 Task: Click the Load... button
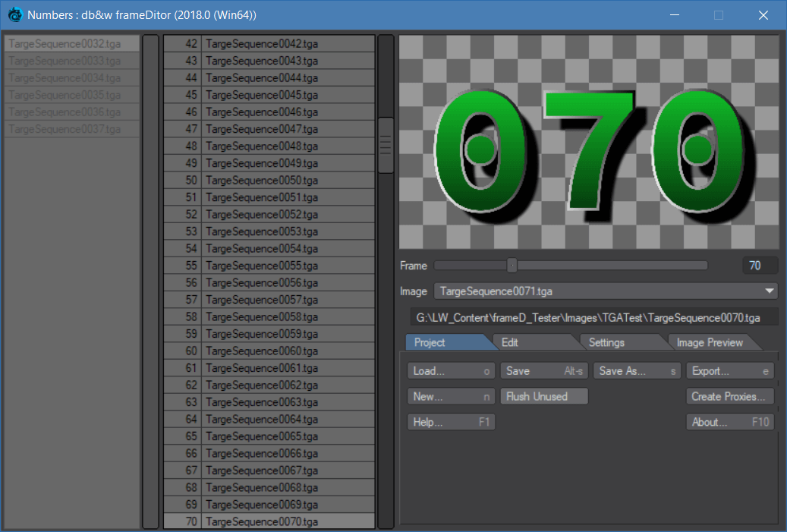coord(451,371)
